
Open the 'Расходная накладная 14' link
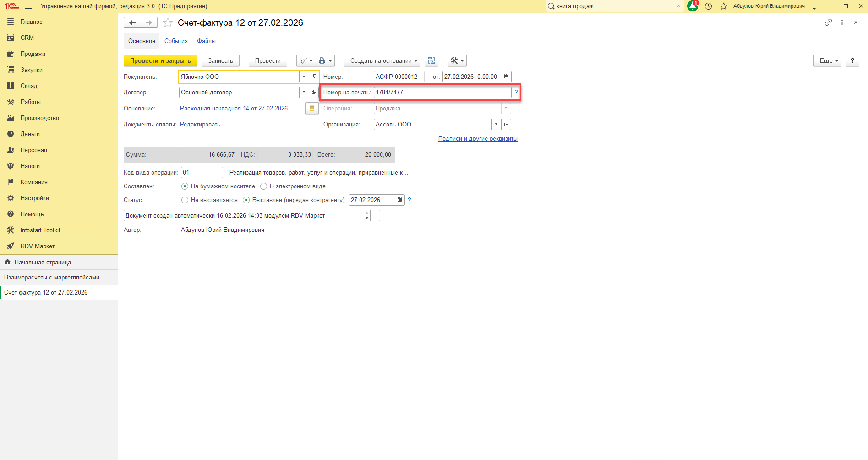pyautogui.click(x=234, y=108)
